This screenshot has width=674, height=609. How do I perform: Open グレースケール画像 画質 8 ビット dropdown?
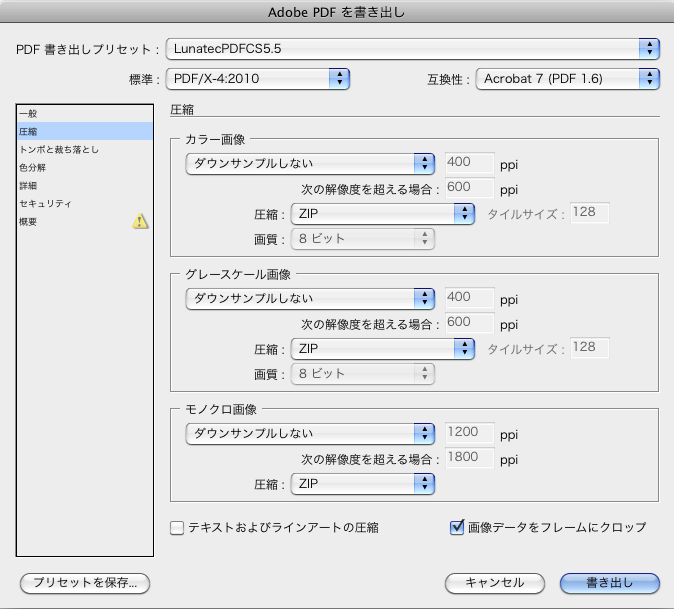coord(363,373)
